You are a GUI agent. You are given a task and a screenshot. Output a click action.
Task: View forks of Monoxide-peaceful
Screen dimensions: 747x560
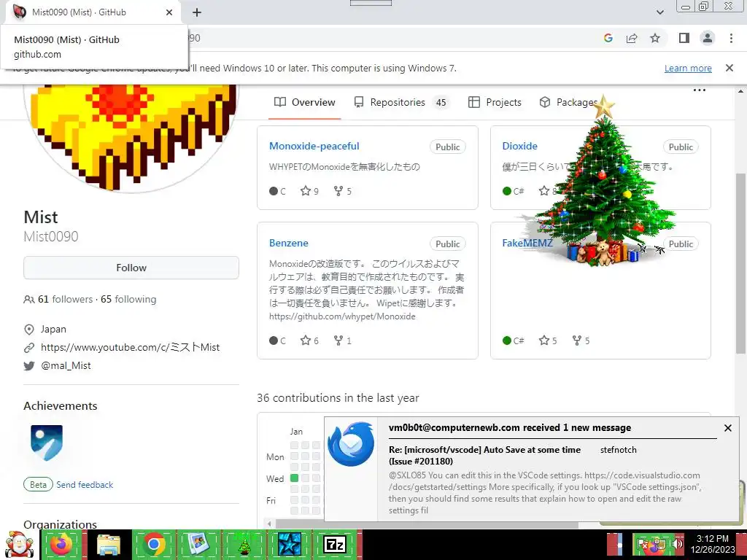click(343, 191)
